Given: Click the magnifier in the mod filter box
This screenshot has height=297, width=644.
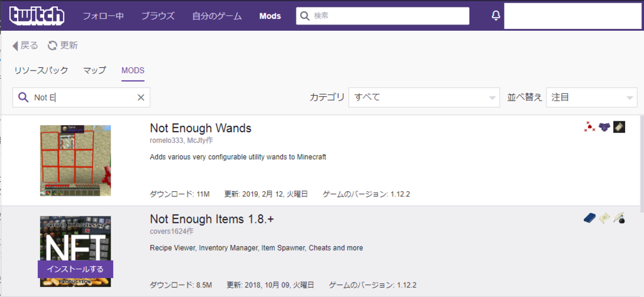Looking at the screenshot, I should coord(24,98).
